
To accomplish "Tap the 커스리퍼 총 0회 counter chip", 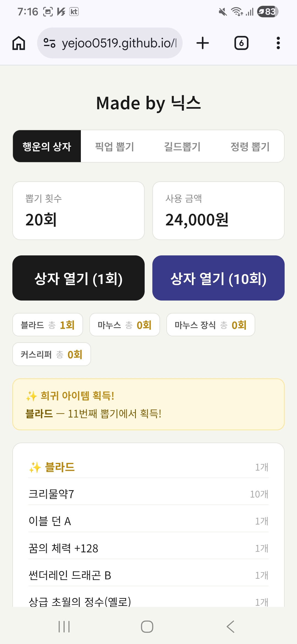I will [x=51, y=354].
